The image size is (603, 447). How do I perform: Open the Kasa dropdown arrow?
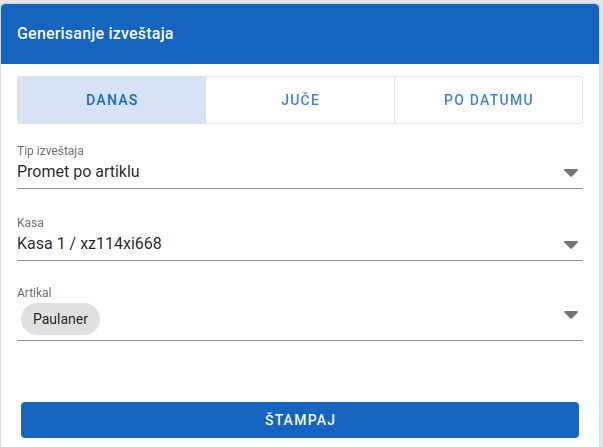coord(571,245)
